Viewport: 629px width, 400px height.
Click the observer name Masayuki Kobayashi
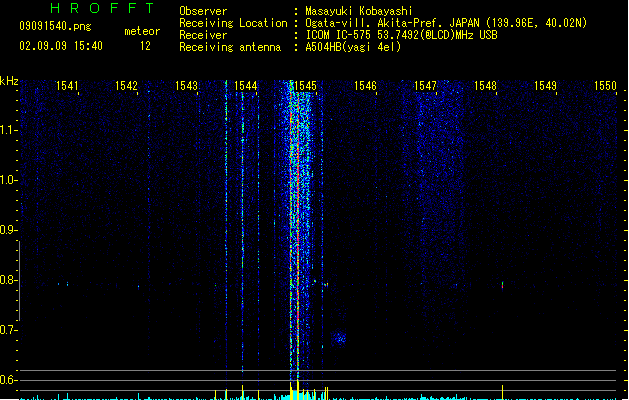359,11
